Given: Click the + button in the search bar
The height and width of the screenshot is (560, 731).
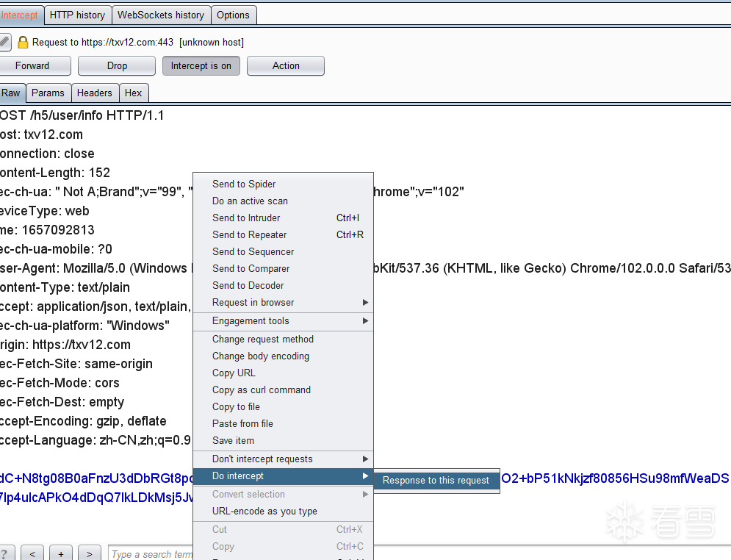Looking at the screenshot, I should tap(60, 553).
